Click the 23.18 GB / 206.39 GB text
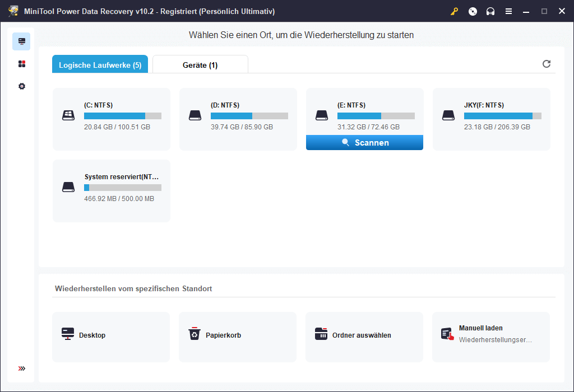The width and height of the screenshot is (574, 392). tap(497, 127)
